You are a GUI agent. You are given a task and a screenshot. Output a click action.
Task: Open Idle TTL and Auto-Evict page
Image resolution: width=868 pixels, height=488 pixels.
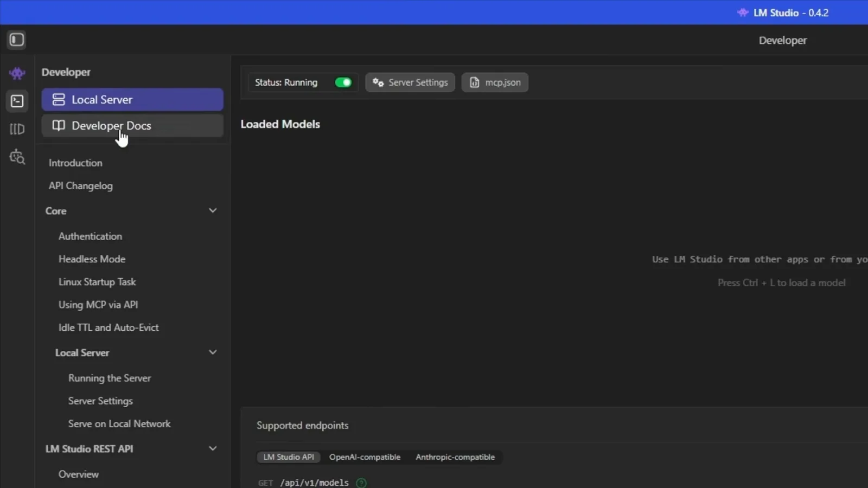108,328
